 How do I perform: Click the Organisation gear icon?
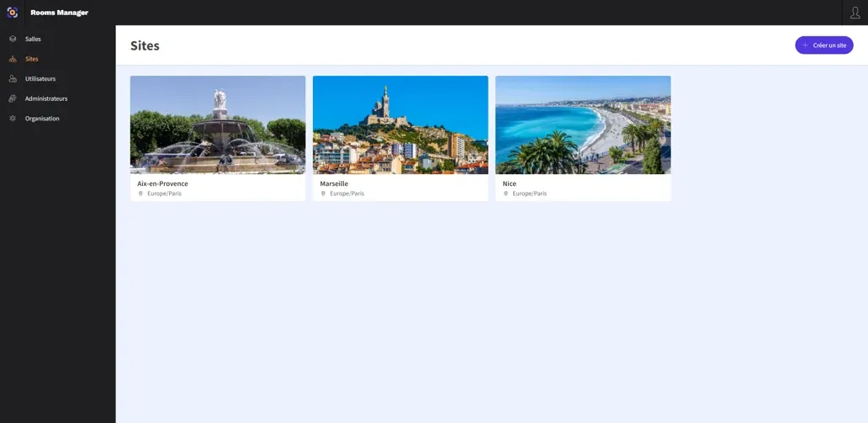(13, 119)
